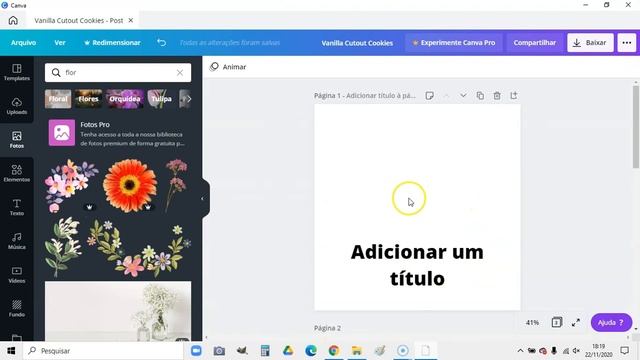Screen dimensions: 640x360
Task: Click the Animar button
Action: pos(228,67)
